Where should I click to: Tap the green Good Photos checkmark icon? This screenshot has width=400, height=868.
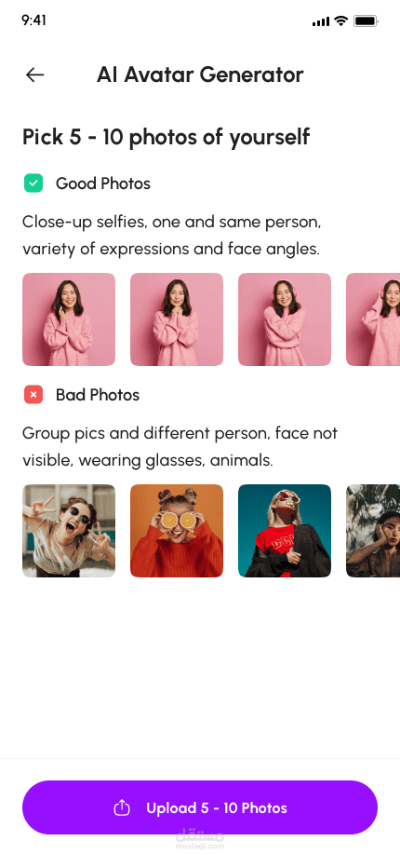coord(33,183)
